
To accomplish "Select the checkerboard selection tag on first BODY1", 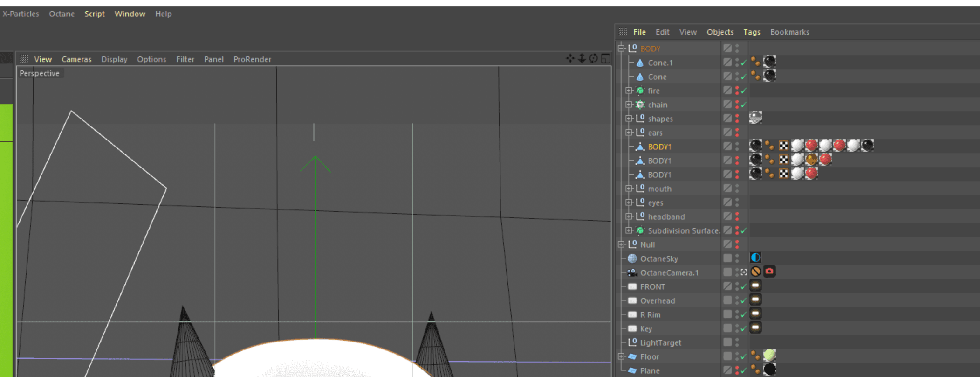I will click(783, 146).
